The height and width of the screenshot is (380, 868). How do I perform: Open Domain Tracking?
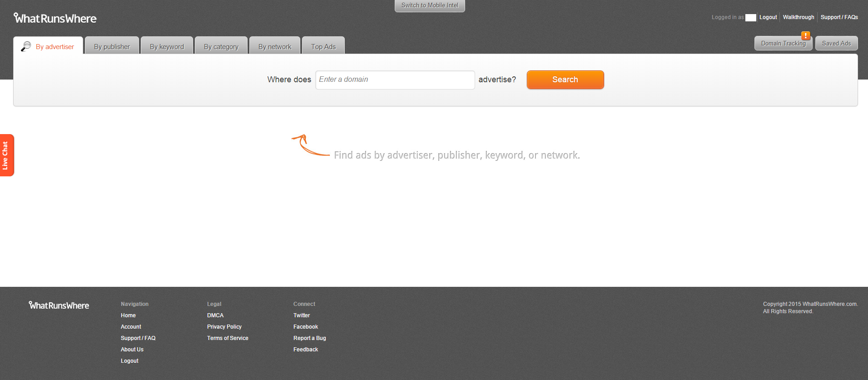coord(783,43)
